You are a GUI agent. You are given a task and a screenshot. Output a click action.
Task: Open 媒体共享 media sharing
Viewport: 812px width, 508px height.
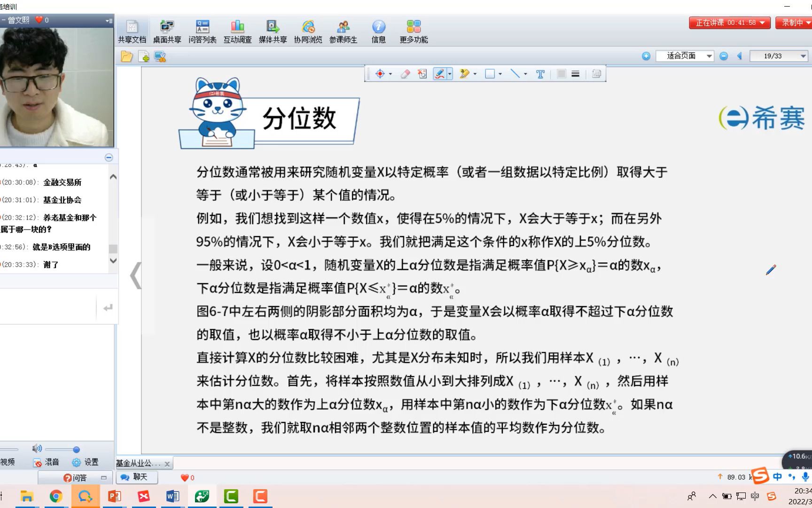[273, 30]
